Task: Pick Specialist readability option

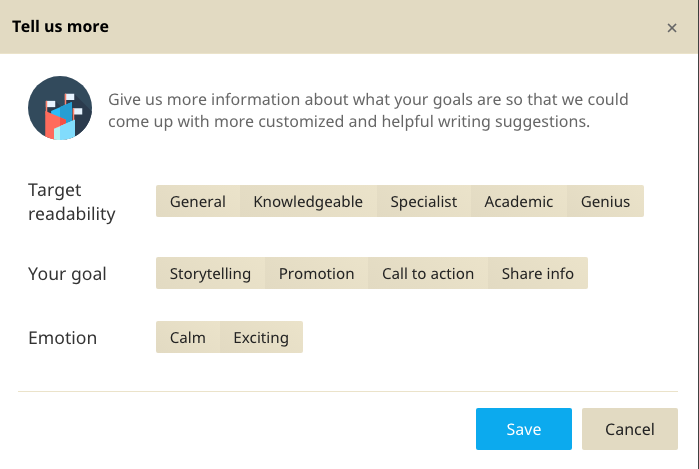Action: [424, 201]
